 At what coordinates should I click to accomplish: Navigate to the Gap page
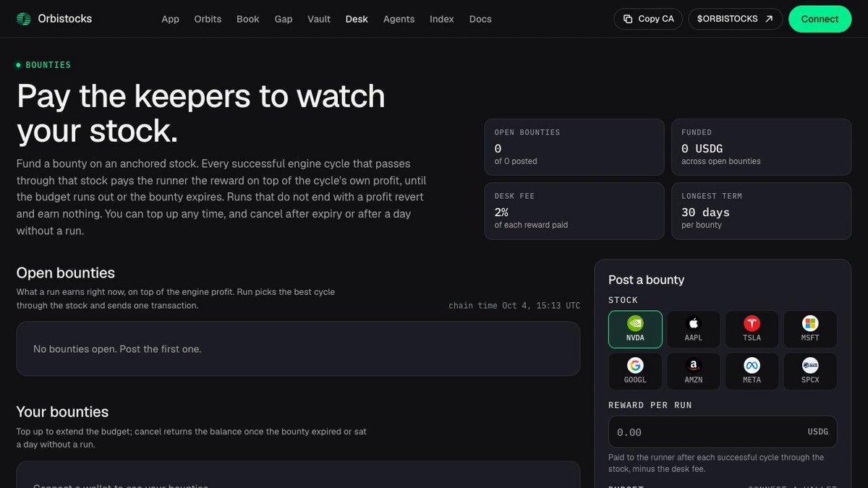284,19
